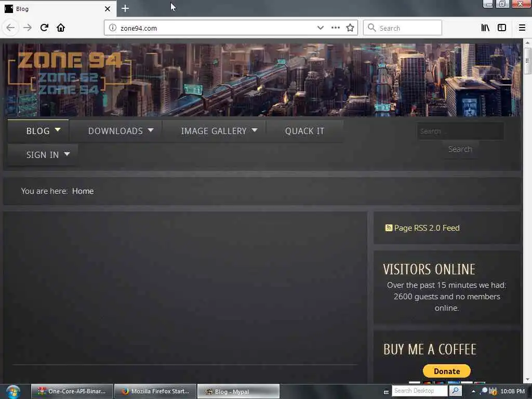
Task: Close the Blog tab
Action: 108,9
